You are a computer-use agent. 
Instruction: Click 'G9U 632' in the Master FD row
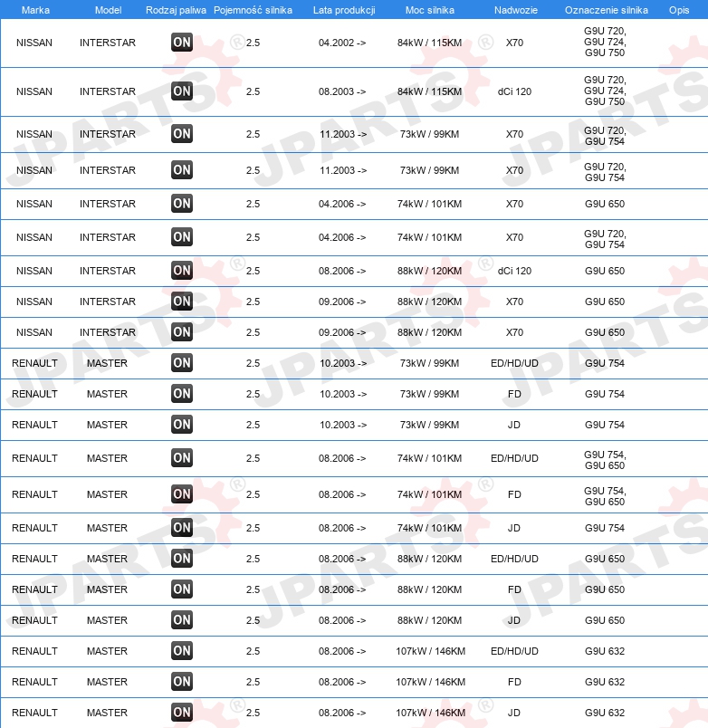point(605,682)
